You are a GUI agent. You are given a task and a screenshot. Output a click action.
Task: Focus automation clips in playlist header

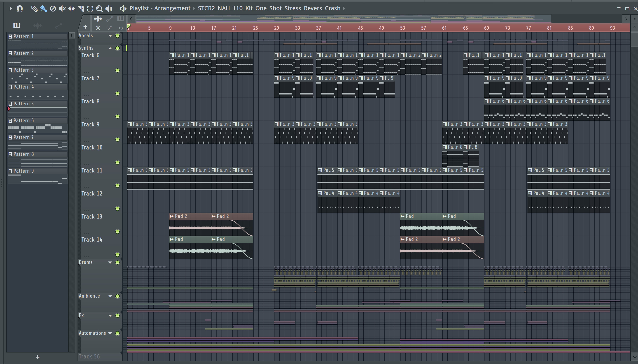point(110,19)
